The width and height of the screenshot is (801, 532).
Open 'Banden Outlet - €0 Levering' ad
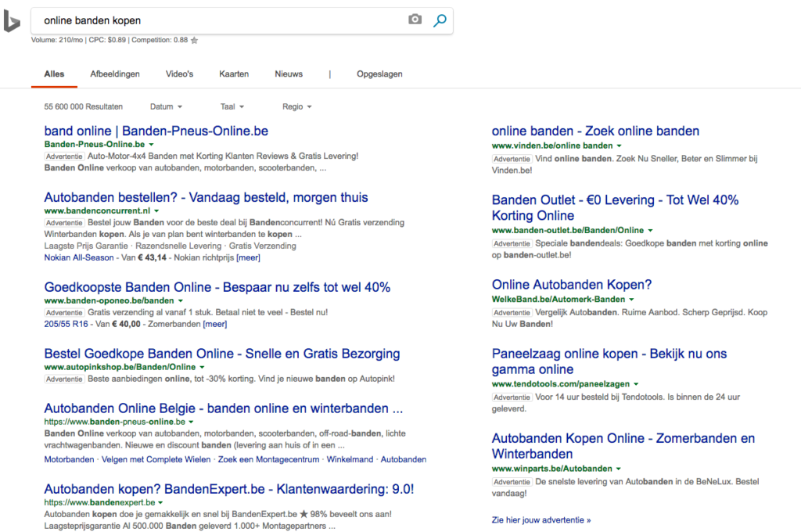coord(615,207)
